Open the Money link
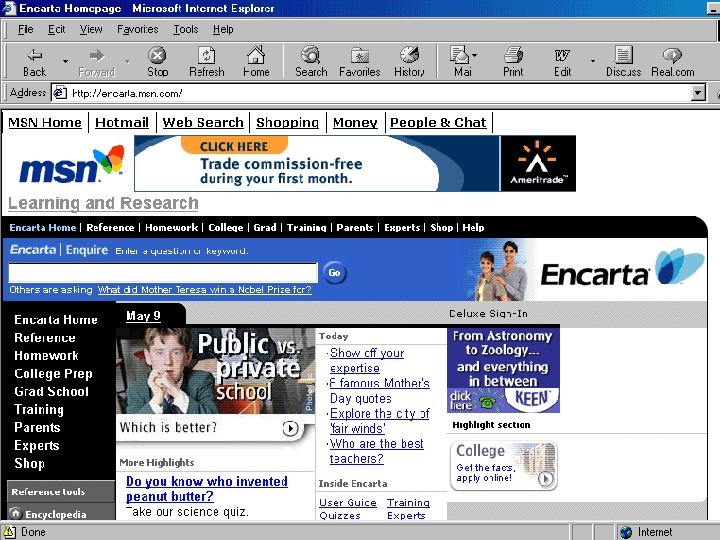Screen dimensions: 720x540 [355, 123]
